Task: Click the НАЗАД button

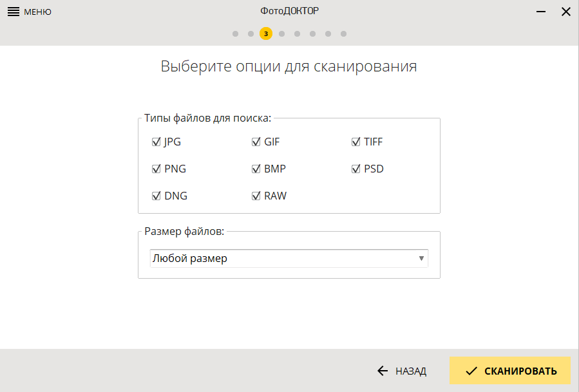Action: tap(403, 371)
